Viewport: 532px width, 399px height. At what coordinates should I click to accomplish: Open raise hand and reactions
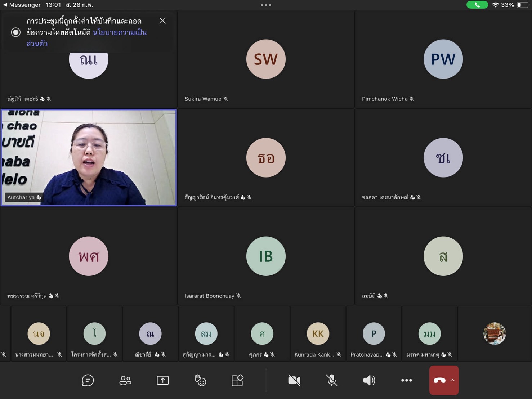pos(200,380)
